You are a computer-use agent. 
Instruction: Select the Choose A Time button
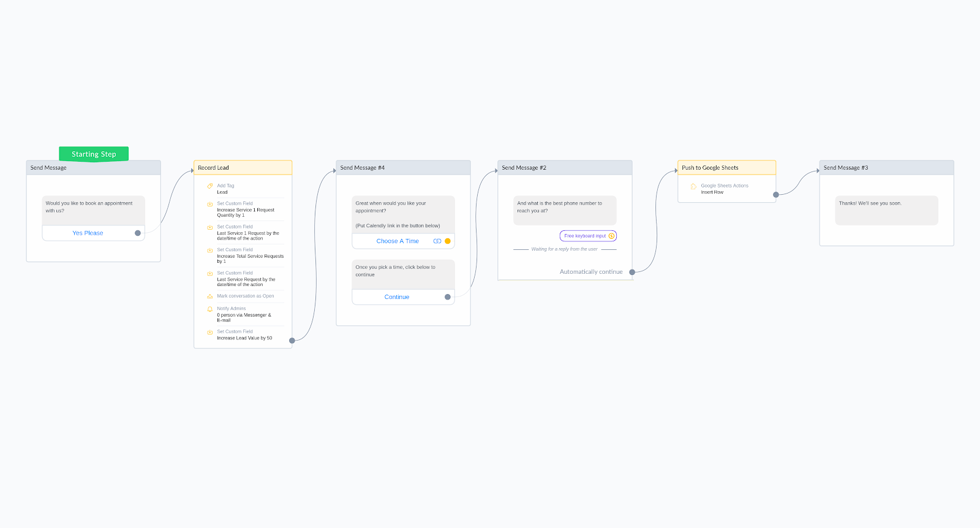coord(403,241)
